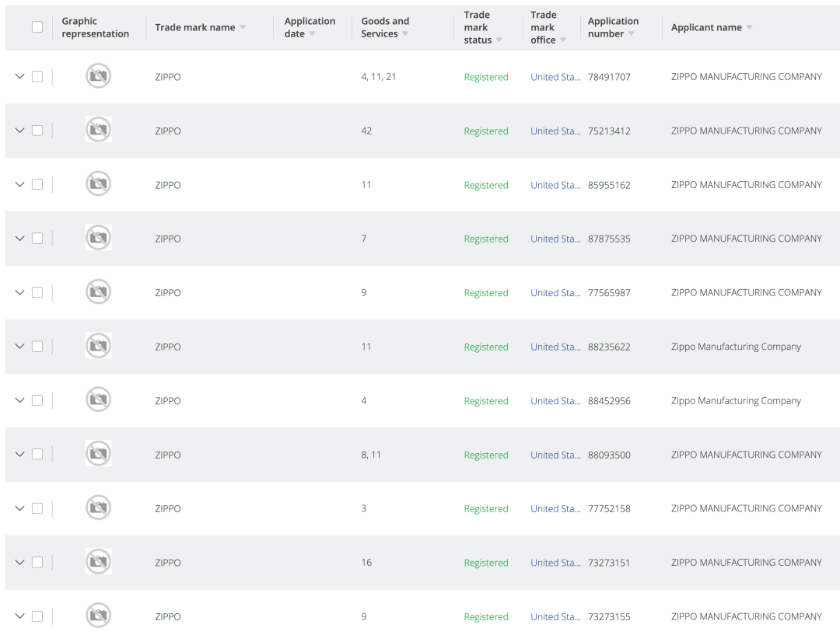
Task: Expand row details for application 87875535
Action: (19, 239)
